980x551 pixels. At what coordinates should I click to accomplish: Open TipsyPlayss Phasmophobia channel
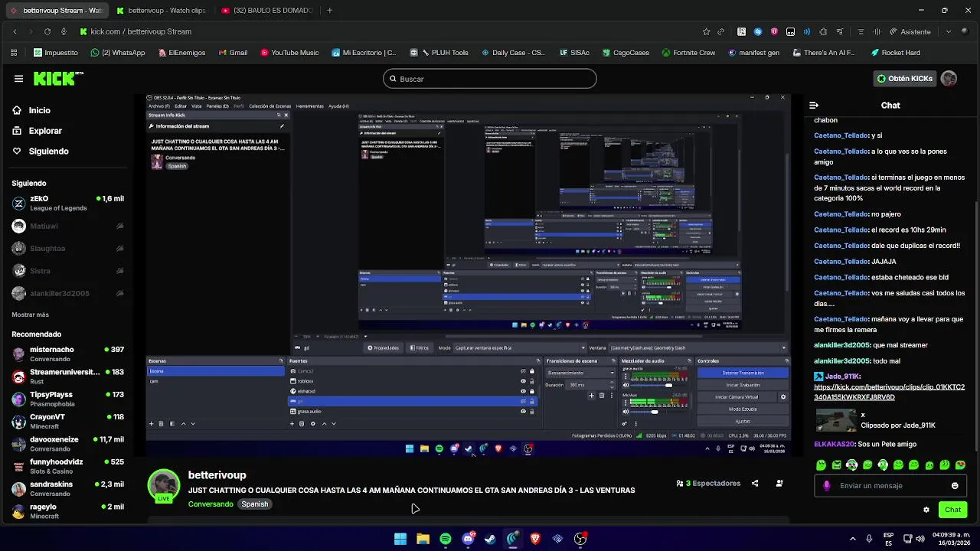(x=67, y=399)
